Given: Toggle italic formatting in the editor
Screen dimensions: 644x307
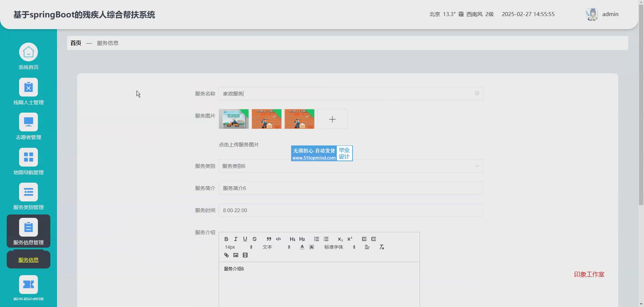Looking at the screenshot, I should tap(235, 239).
